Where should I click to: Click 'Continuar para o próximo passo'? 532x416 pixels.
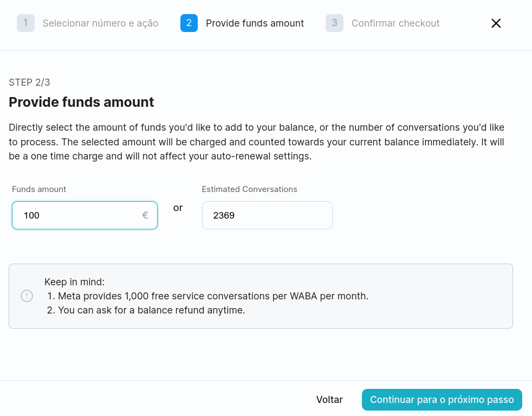click(442, 400)
